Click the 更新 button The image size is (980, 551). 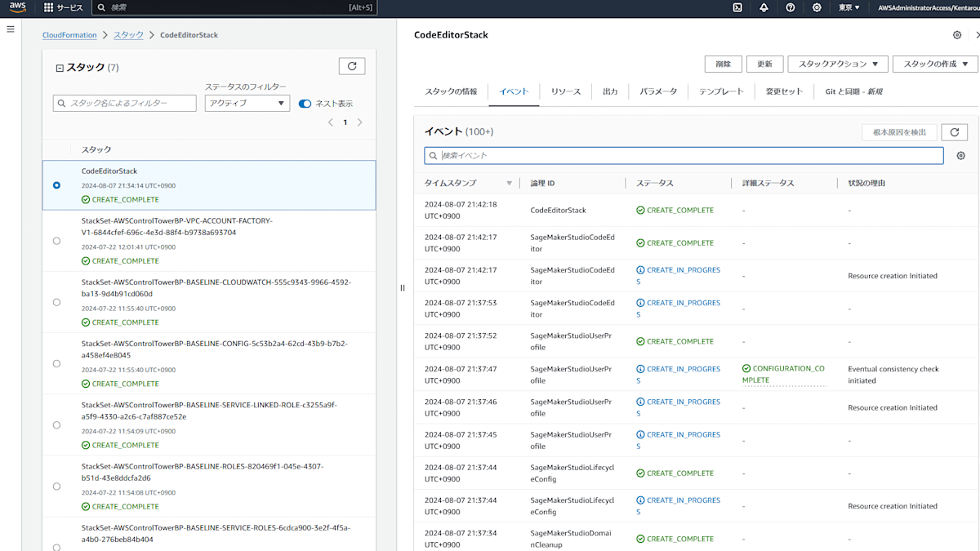click(x=765, y=64)
